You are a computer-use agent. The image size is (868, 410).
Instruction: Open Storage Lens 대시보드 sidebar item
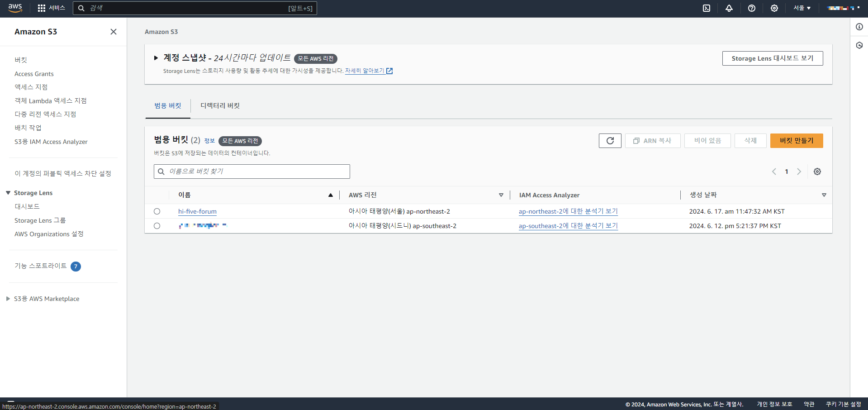pos(27,206)
